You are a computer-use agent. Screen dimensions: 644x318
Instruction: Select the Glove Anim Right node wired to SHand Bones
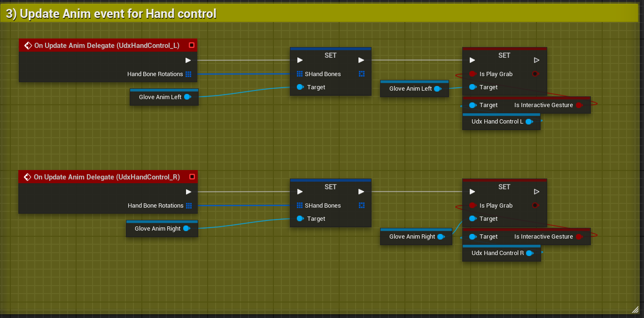[157, 229]
